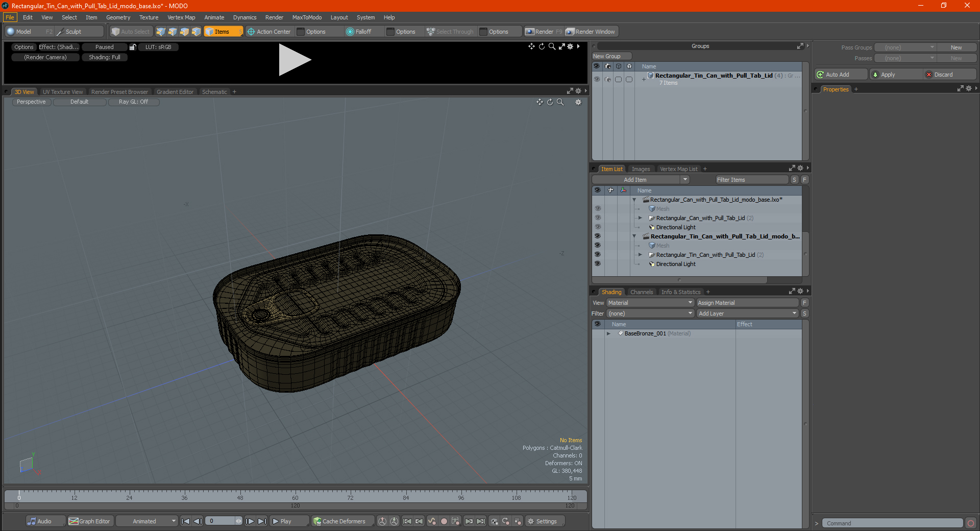Switch to the Channels tab
Image resolution: width=980 pixels, height=531 pixels.
click(642, 292)
